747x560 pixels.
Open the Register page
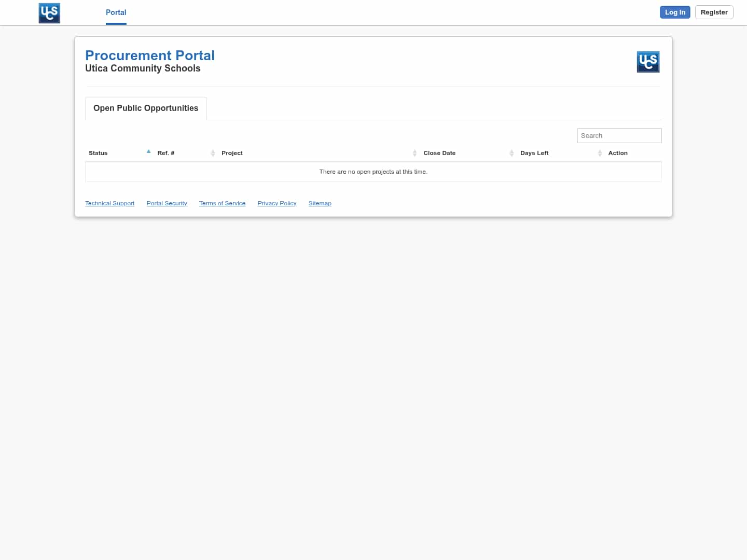pyautogui.click(x=714, y=12)
